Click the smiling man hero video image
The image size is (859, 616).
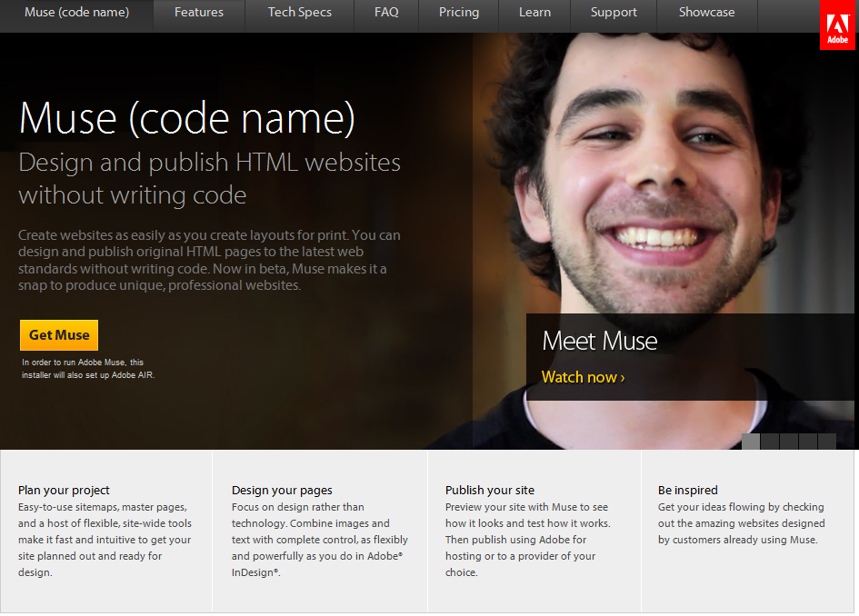(664, 241)
